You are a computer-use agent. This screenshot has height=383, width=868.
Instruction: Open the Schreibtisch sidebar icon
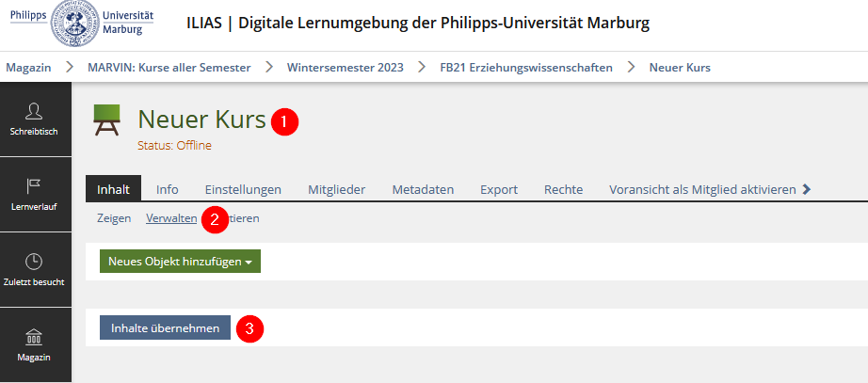[34, 111]
